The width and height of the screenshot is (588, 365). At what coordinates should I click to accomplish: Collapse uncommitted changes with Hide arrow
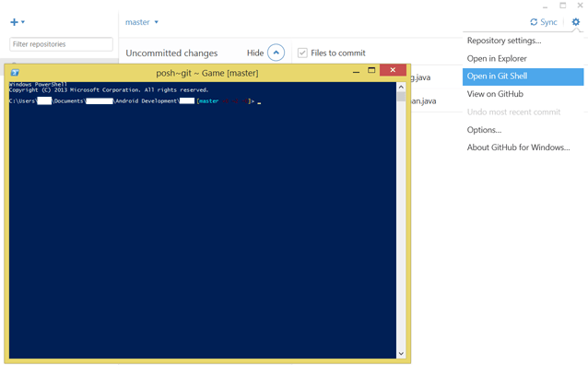tap(276, 53)
